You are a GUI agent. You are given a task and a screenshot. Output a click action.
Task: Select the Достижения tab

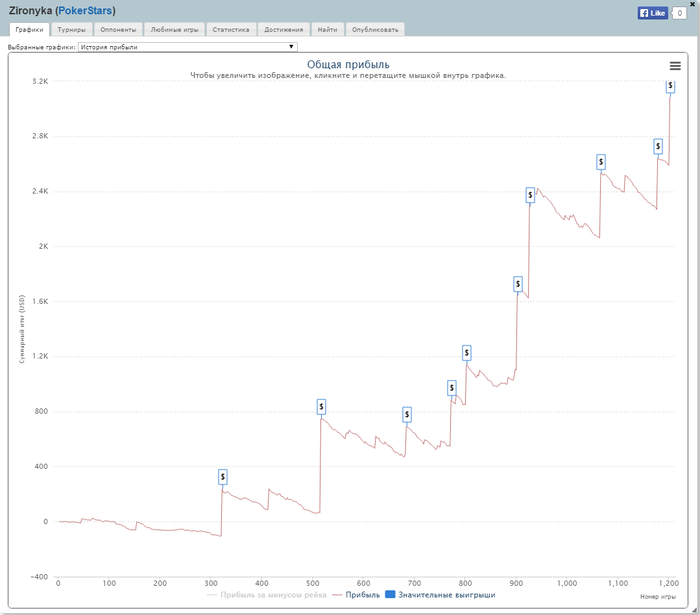pyautogui.click(x=283, y=29)
